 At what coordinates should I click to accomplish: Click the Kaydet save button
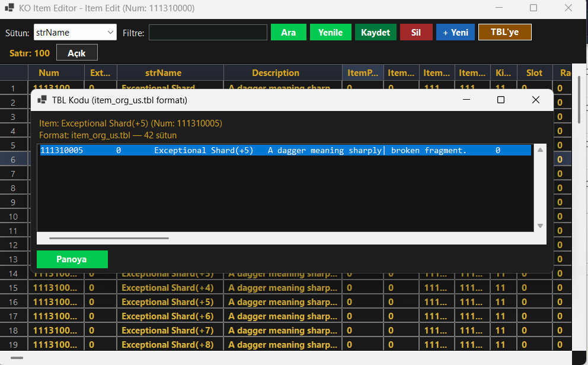click(375, 32)
